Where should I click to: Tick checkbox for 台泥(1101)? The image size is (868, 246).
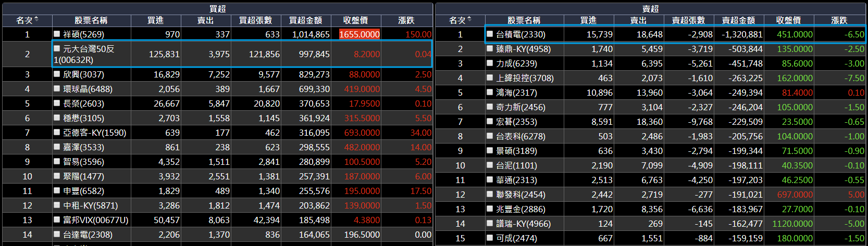(490, 165)
